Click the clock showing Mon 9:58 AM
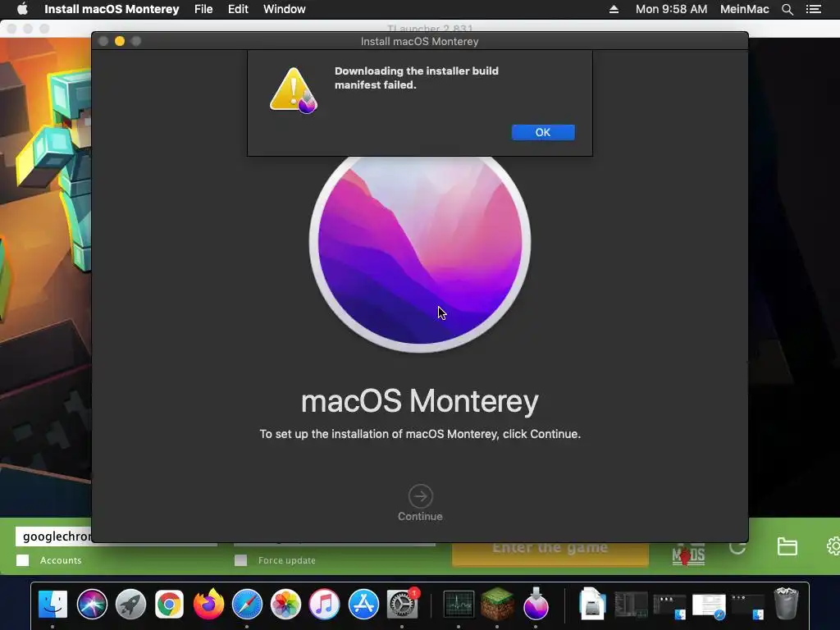The image size is (840, 630). point(671,9)
